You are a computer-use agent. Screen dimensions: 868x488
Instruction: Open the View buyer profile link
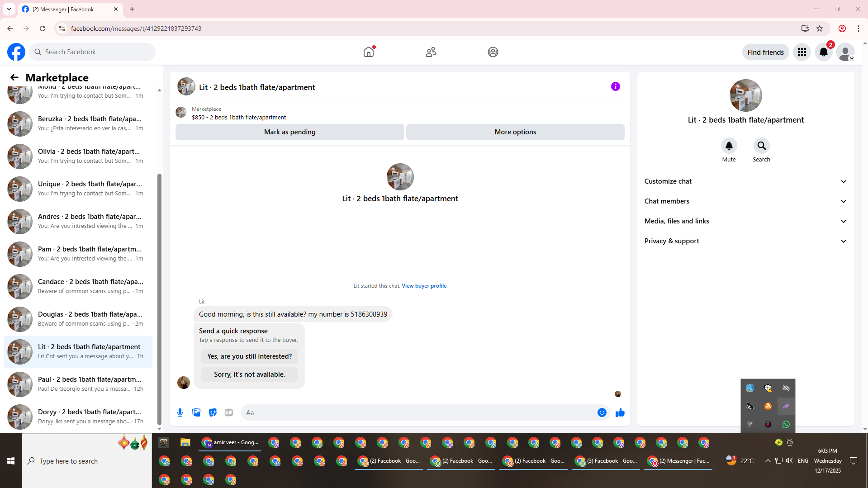point(424,286)
